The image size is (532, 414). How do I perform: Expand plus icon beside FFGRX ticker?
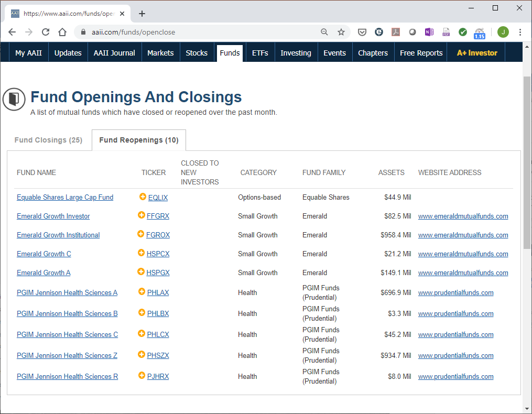click(x=142, y=215)
